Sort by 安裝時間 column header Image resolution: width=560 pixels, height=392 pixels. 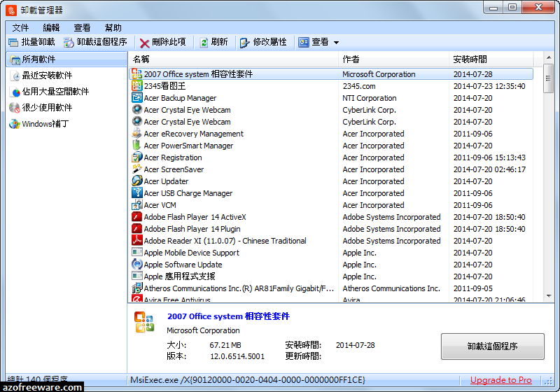click(x=491, y=59)
